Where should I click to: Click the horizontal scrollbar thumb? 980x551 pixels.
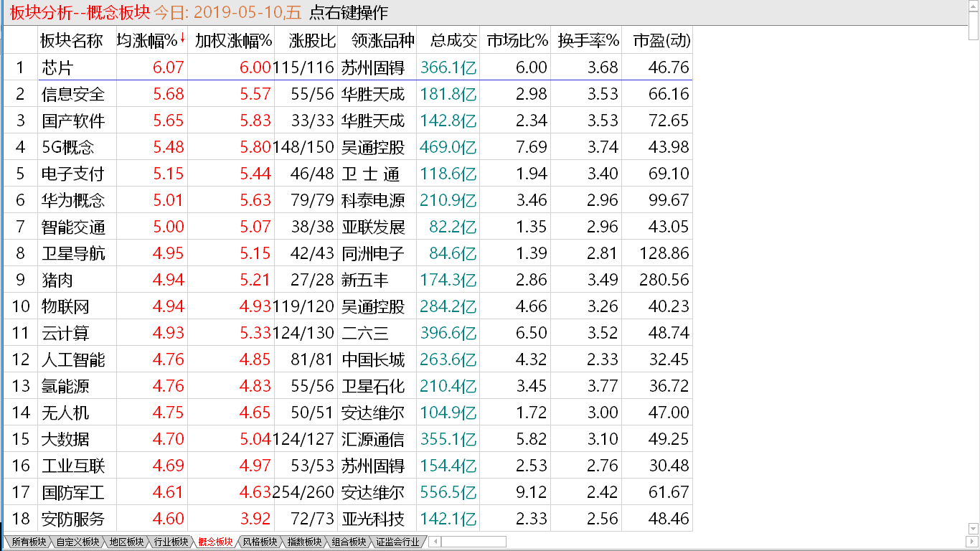pyautogui.click(x=473, y=542)
